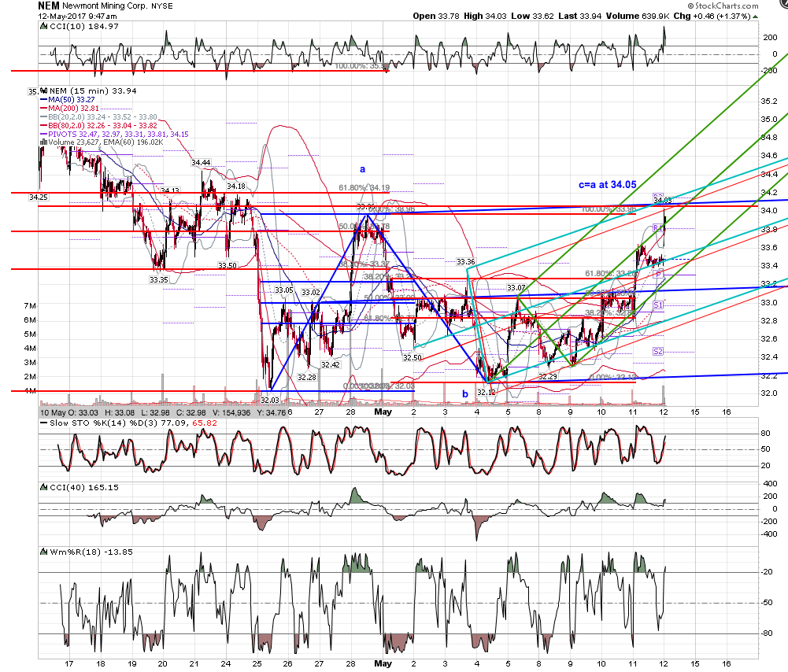This screenshot has width=788, height=672.
Task: Click the blue MA(50) legend line swatch
Action: [44, 100]
